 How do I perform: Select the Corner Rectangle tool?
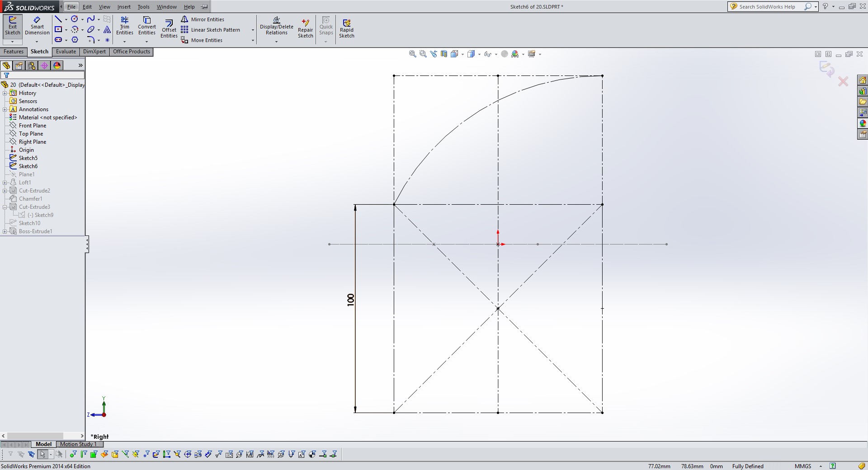point(58,29)
